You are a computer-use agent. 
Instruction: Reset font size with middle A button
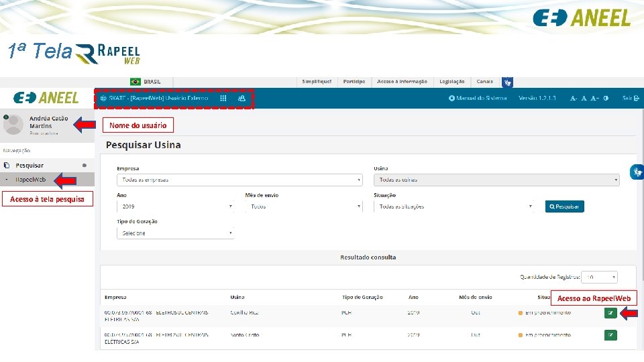point(584,98)
